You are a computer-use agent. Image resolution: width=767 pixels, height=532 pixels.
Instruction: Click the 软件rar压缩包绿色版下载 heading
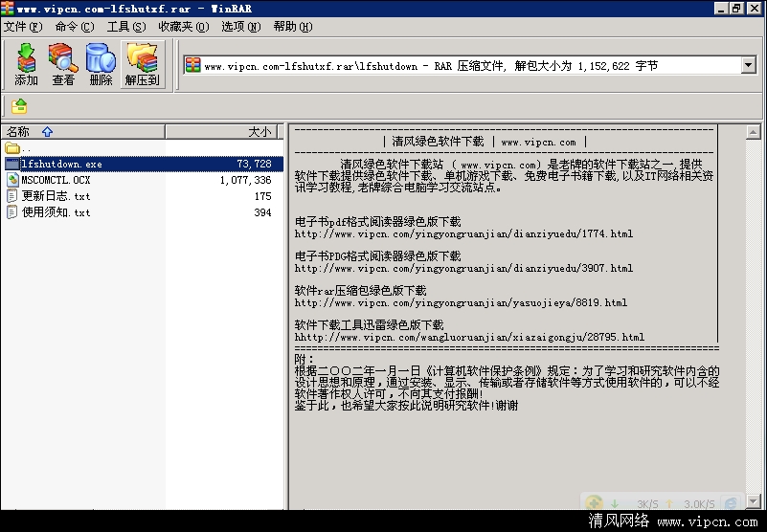pos(360,291)
